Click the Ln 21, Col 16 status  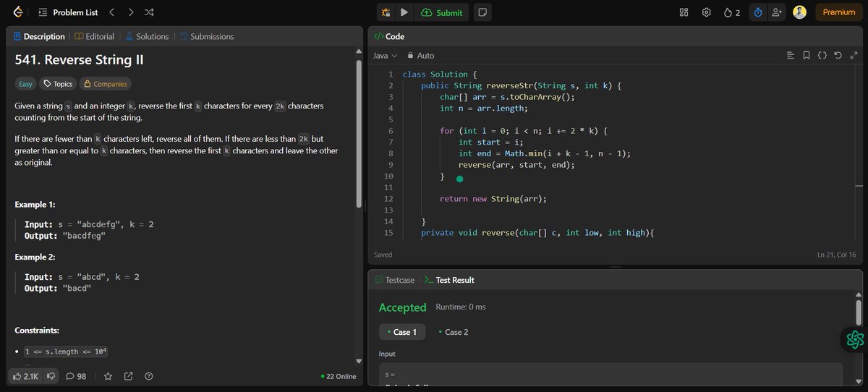pos(836,255)
